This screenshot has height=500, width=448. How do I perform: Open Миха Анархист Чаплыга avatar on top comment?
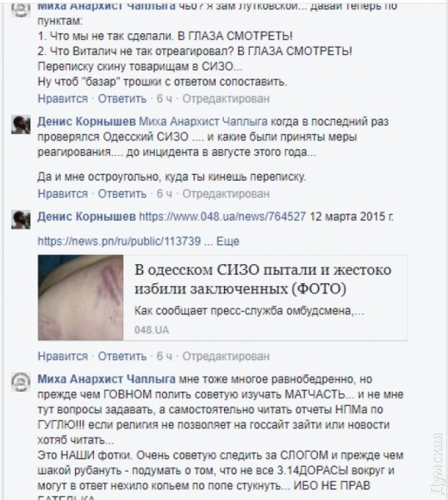click(21, 8)
